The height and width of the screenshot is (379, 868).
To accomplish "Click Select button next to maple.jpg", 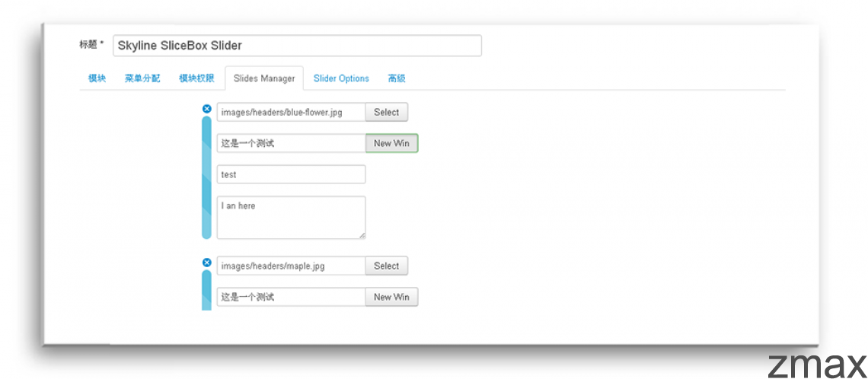I will click(x=386, y=266).
